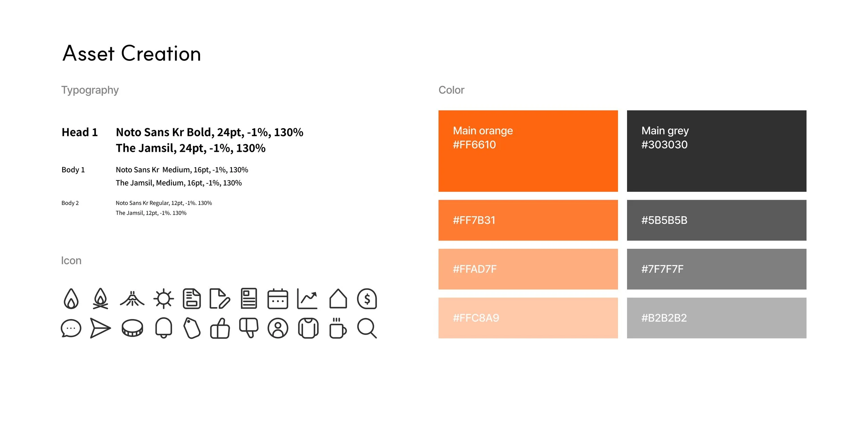Click the sun icon
Screen dimensions: 868x427
pyautogui.click(x=164, y=299)
